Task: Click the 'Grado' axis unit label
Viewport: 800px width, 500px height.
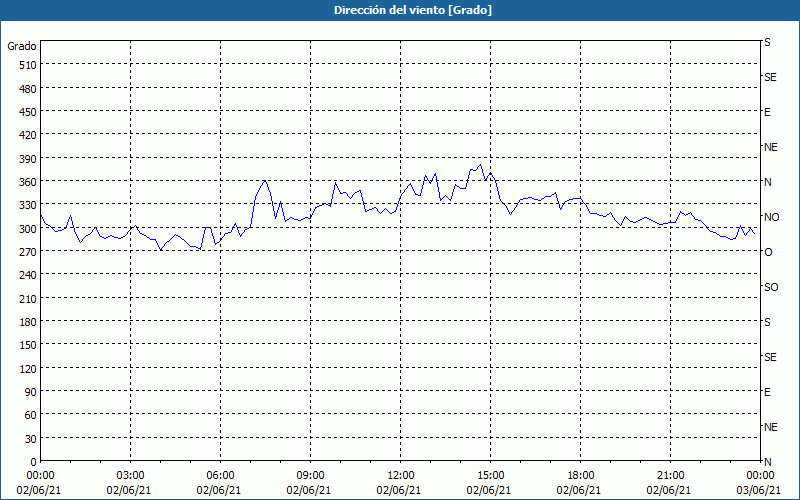Action: 22,46
